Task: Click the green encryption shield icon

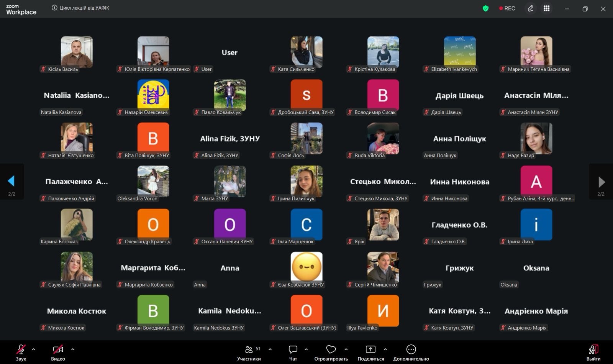Action: pyautogui.click(x=485, y=8)
